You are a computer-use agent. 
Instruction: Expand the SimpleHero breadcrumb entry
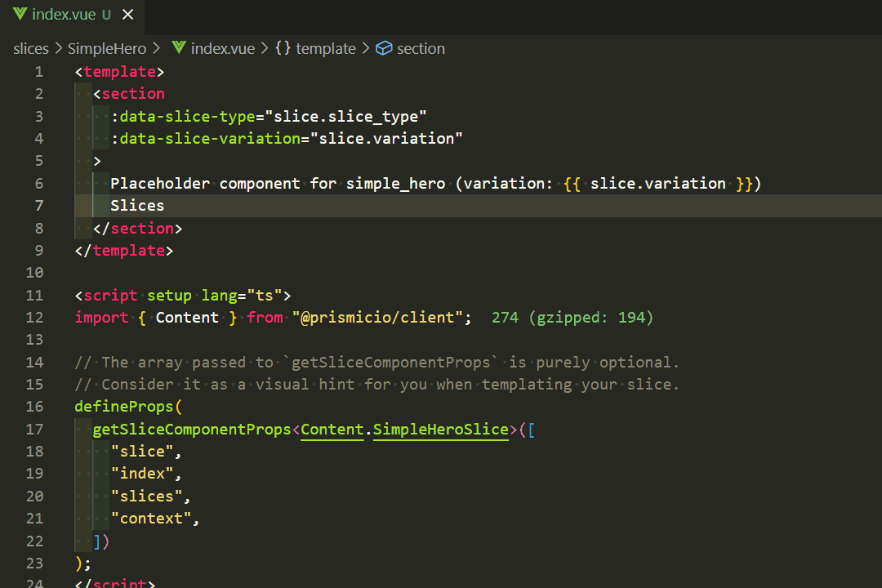[x=107, y=48]
